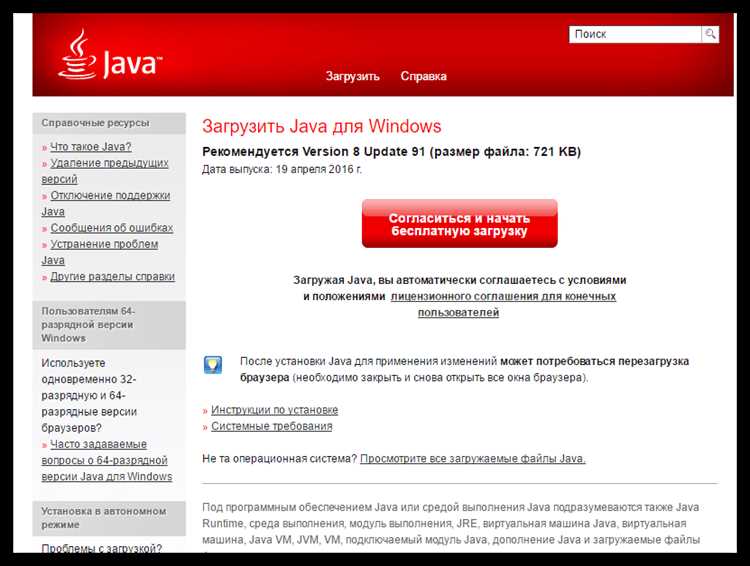750x566 pixels.
Task: Click the Загрузить Java для Windows title
Action: pyautogui.click(x=321, y=127)
